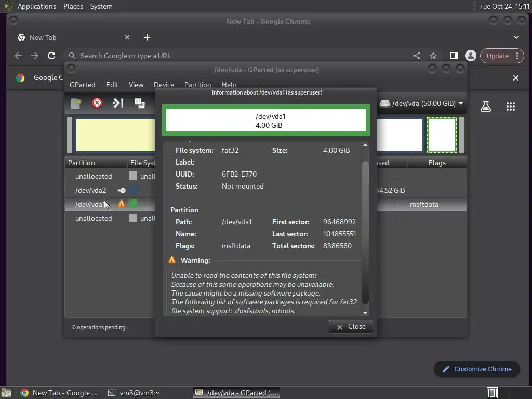Open Chrome's three-dot menu icon

coord(517,56)
